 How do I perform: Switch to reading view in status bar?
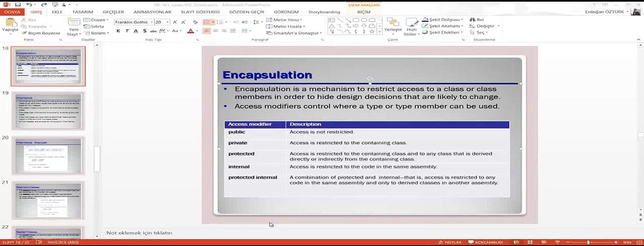click(544, 242)
